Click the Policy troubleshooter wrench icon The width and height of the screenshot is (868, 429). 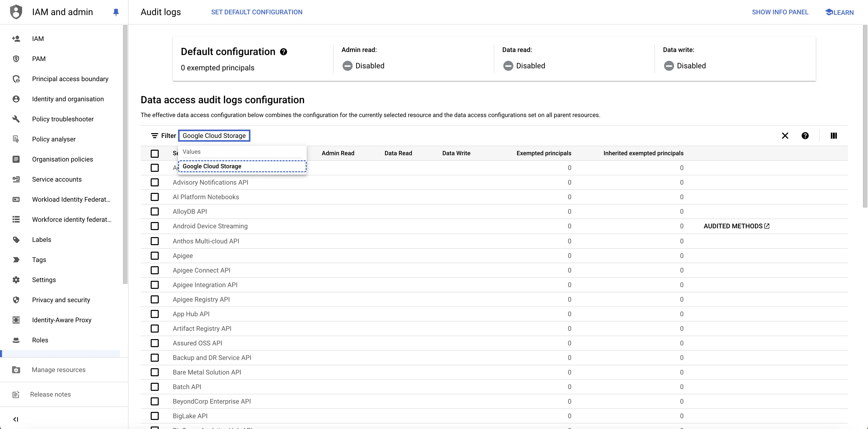click(x=16, y=119)
